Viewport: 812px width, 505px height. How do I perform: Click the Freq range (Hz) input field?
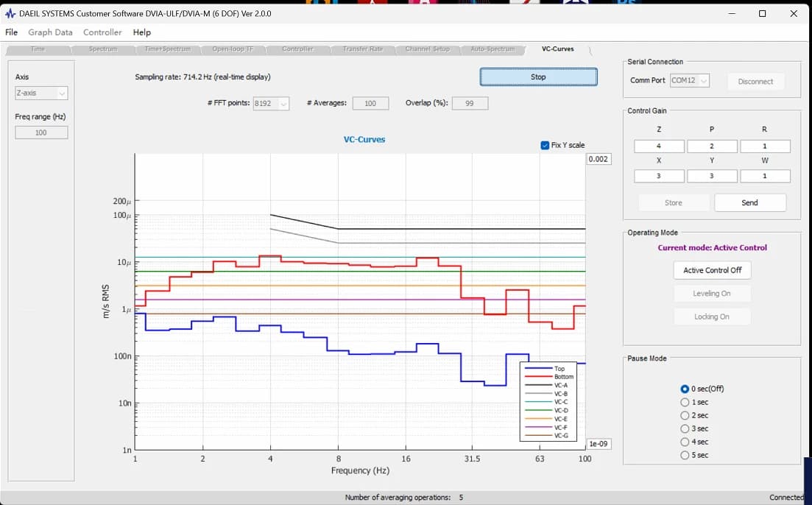click(x=41, y=133)
